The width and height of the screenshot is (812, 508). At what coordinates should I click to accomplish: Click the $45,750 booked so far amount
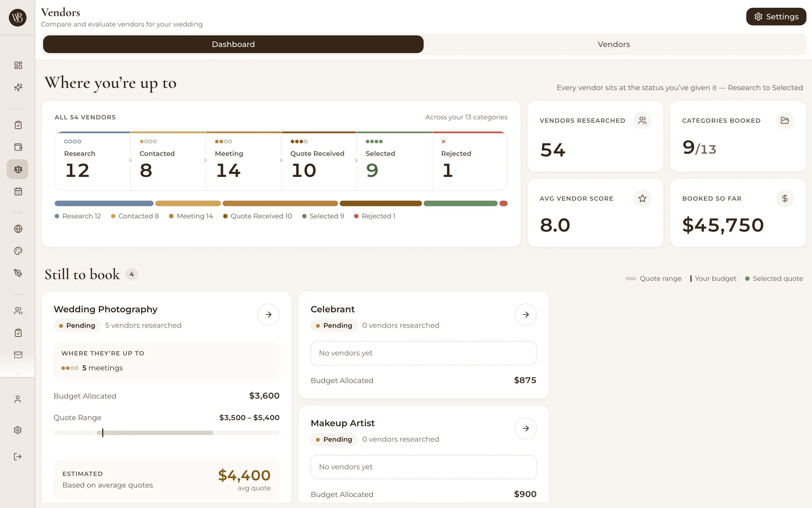[723, 225]
